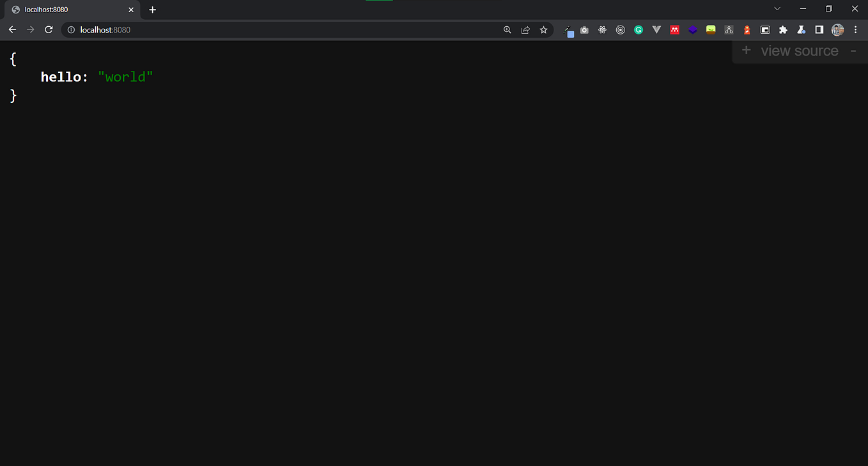Viewport: 868px width, 466px height.
Task: Open the Picture-in-Picture extension
Action: point(765,29)
